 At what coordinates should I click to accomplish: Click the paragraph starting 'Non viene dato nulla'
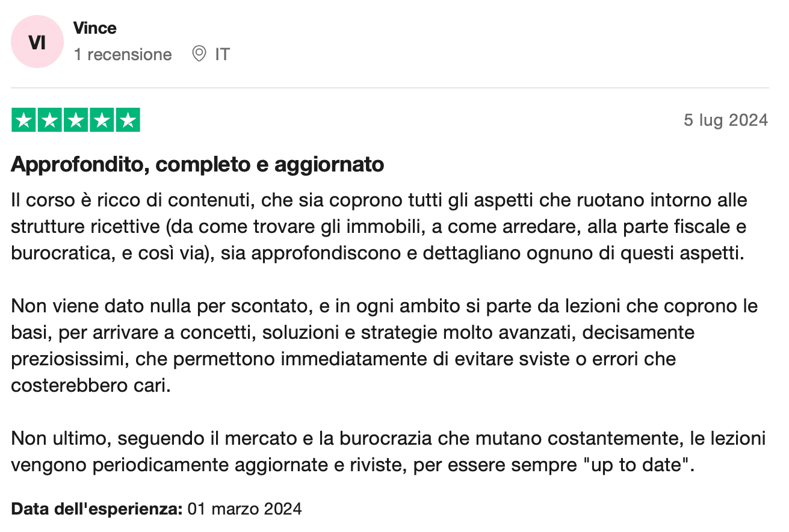tap(384, 345)
